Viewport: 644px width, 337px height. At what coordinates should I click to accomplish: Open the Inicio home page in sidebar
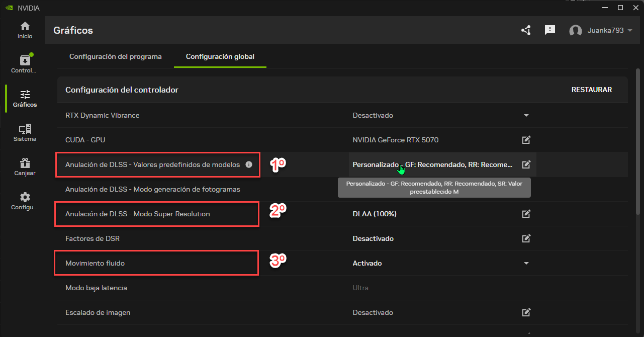tap(25, 30)
